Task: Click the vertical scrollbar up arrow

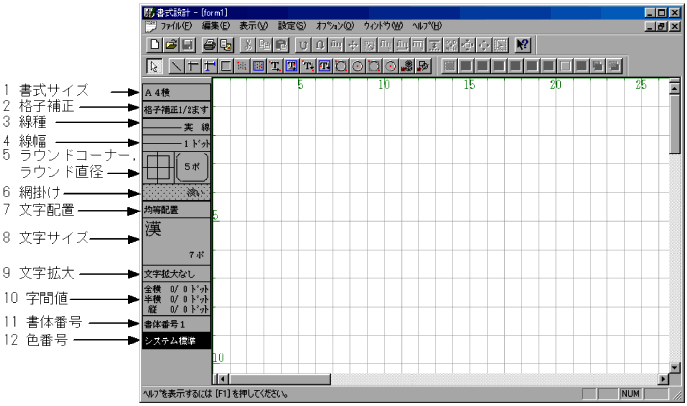Action: (675, 88)
